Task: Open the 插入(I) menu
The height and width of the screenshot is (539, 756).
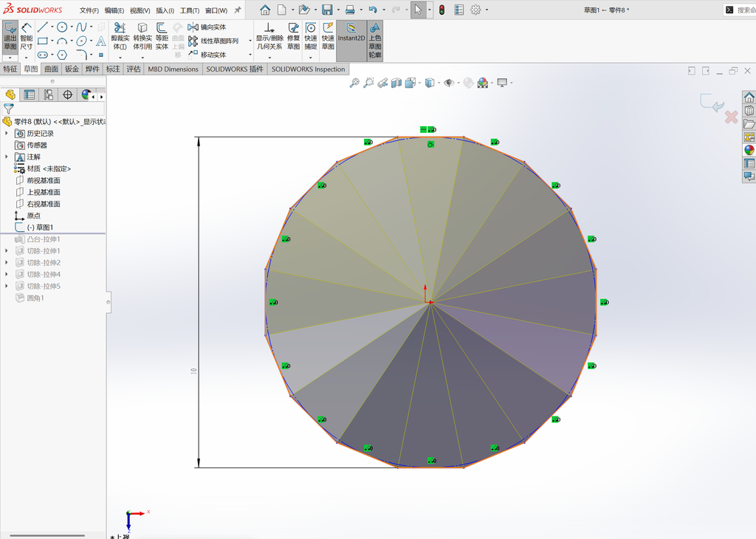Action: coord(165,10)
